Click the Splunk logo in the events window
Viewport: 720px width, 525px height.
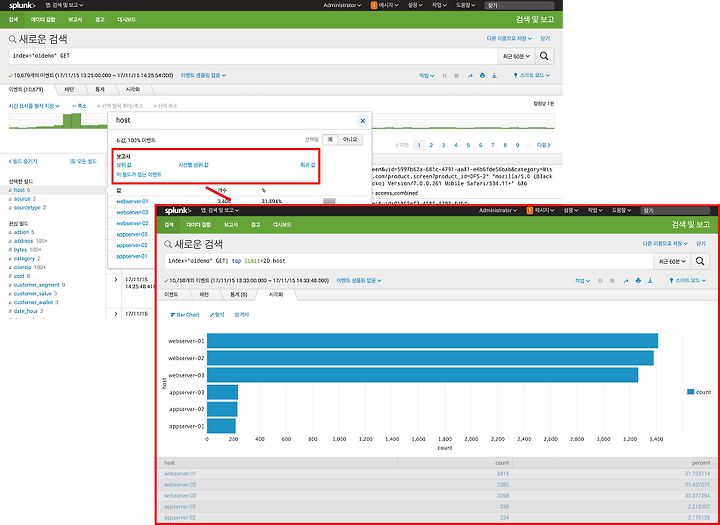coord(22,6)
